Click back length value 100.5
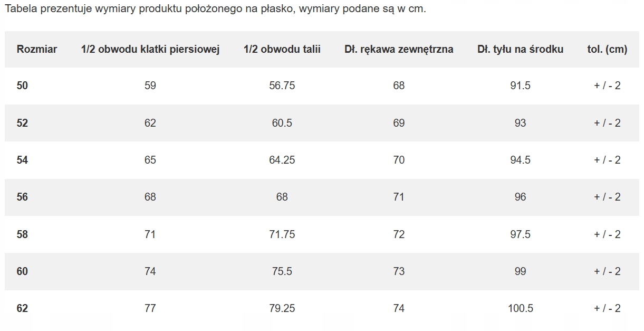644x331 pixels. 520,308
